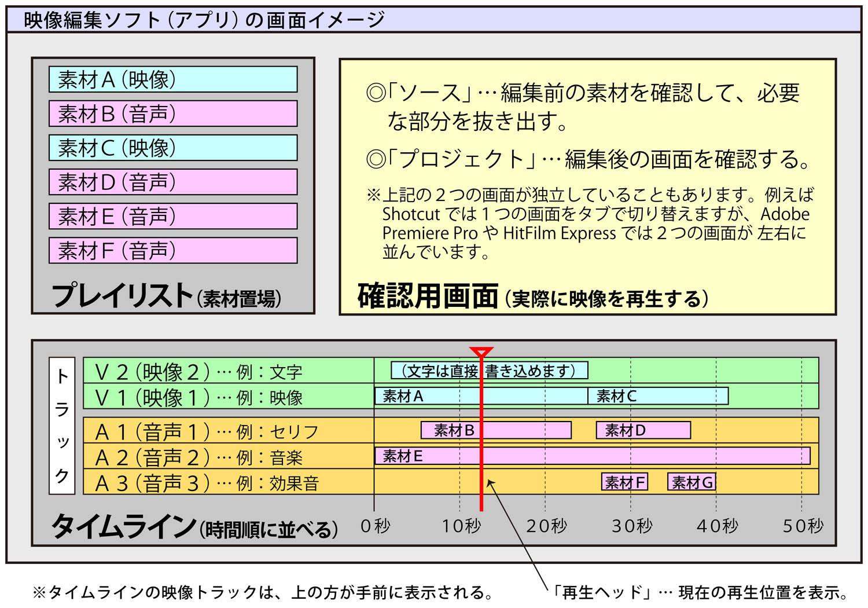This screenshot has width=868, height=608.
Task: Select 素材D (音声) in the playlist
Action: [x=173, y=182]
